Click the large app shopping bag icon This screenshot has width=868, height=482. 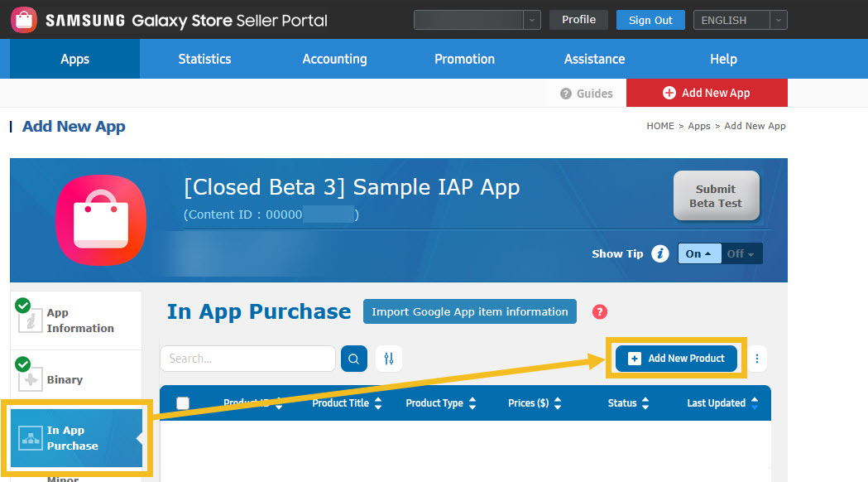click(101, 220)
